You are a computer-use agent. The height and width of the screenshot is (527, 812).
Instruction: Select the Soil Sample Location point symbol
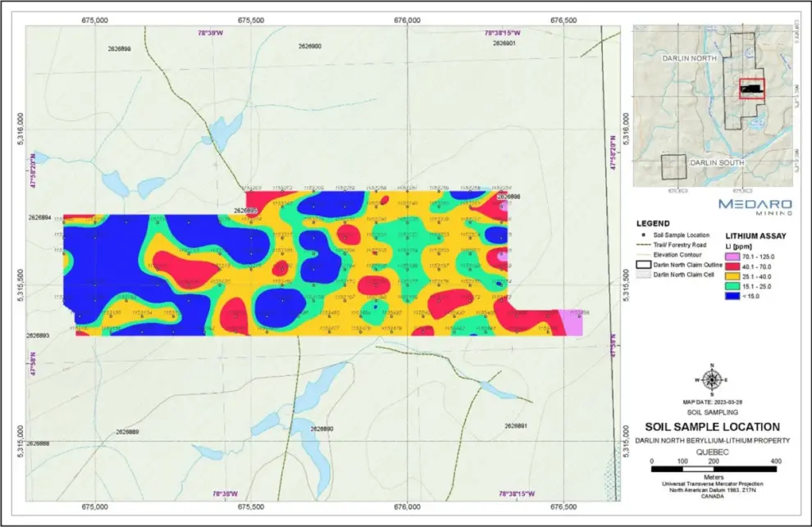(642, 234)
